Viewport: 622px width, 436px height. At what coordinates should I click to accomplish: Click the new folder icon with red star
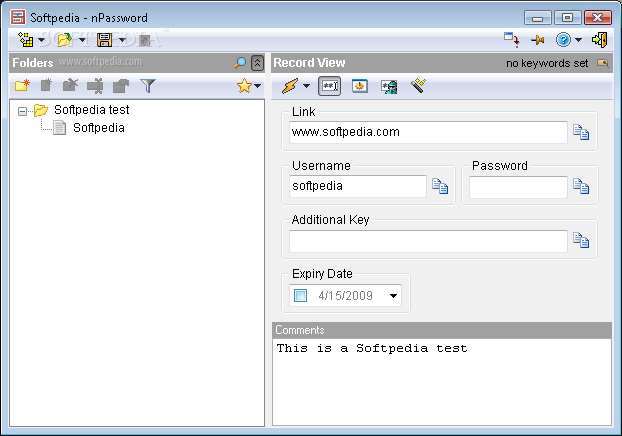coord(22,85)
